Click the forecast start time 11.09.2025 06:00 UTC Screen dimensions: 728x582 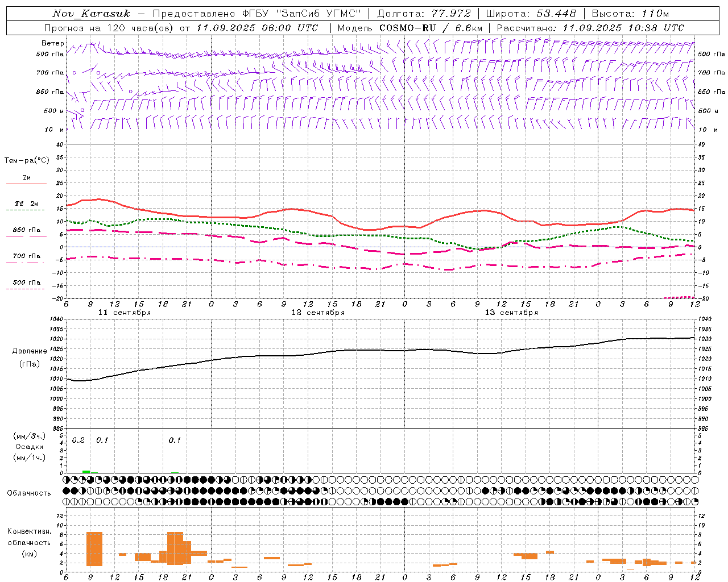click(x=257, y=28)
